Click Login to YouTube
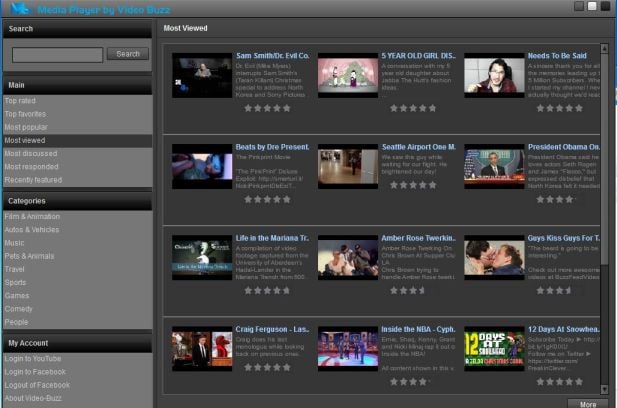This screenshot has width=617, height=408. click(x=33, y=359)
